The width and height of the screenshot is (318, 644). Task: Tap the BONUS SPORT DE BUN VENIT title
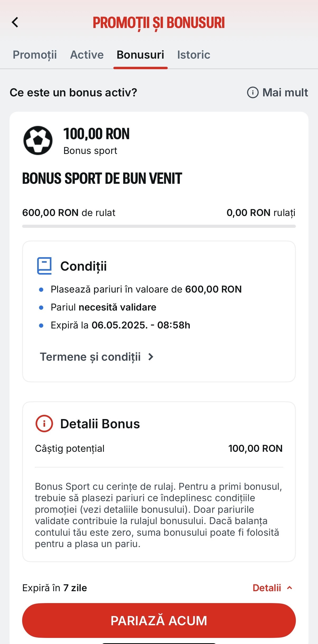pyautogui.click(x=102, y=178)
